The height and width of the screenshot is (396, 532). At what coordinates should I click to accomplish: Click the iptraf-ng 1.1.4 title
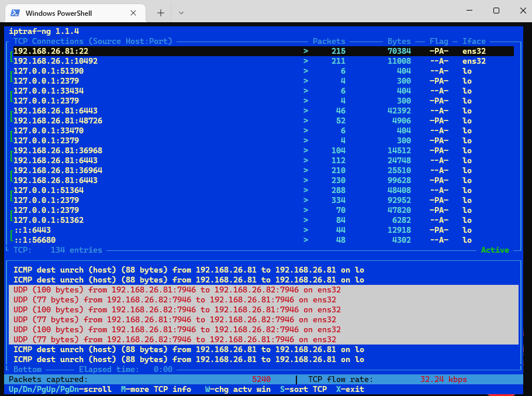(44, 31)
